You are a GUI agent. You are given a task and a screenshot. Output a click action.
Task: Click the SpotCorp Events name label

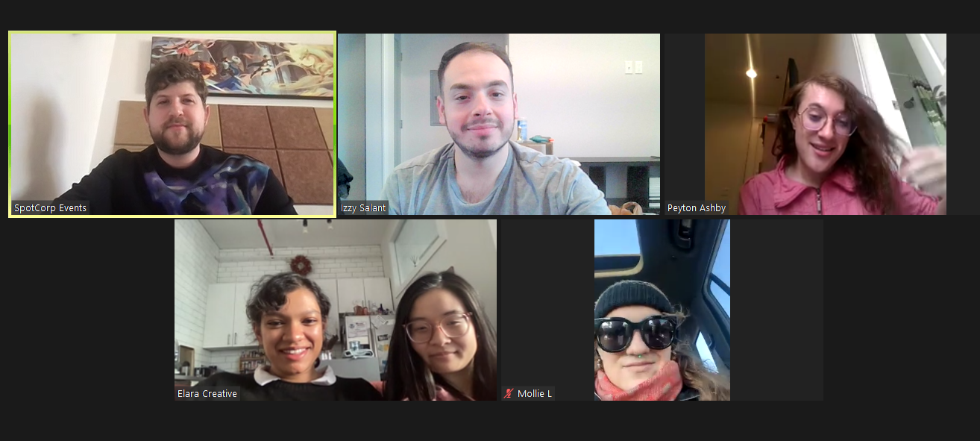(51, 208)
